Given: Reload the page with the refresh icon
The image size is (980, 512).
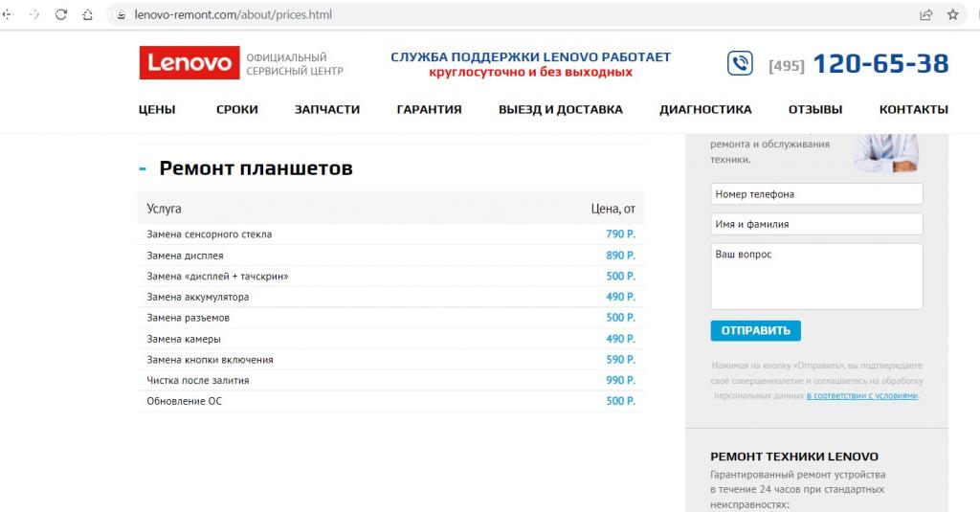Looking at the screenshot, I should [x=60, y=14].
